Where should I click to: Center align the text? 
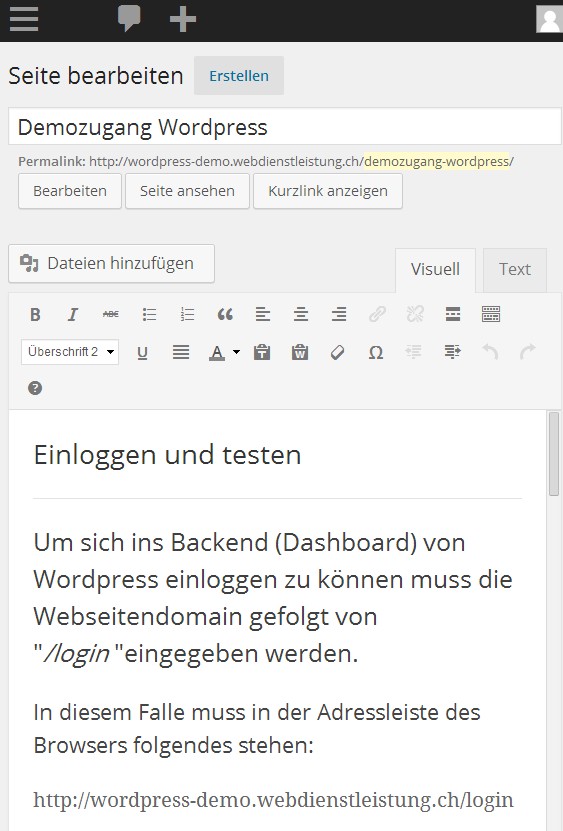[x=301, y=314]
